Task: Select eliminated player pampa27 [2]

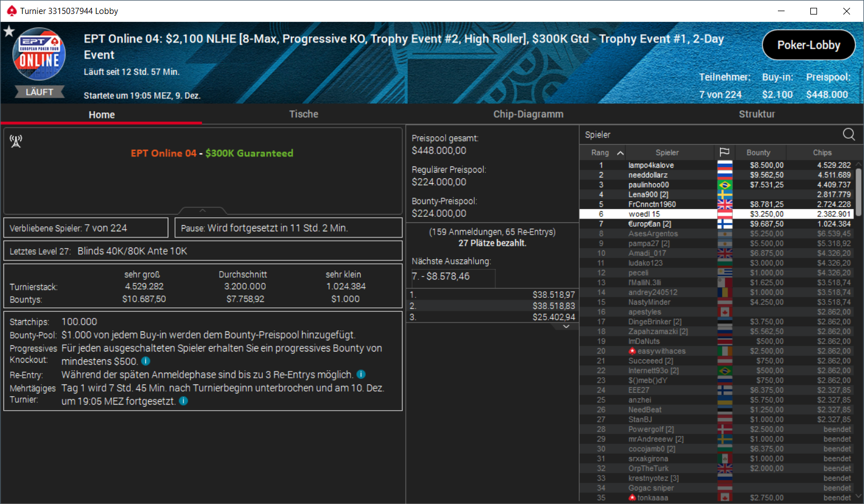Action: pos(717,244)
